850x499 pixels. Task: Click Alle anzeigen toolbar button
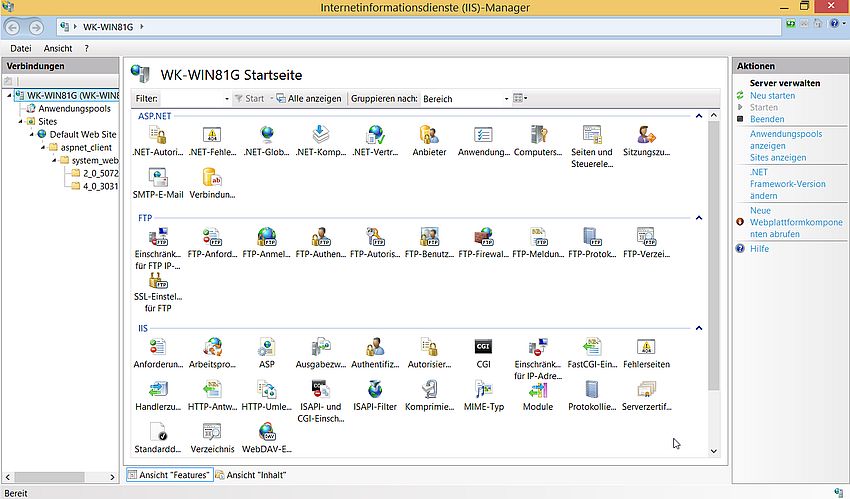click(309, 99)
